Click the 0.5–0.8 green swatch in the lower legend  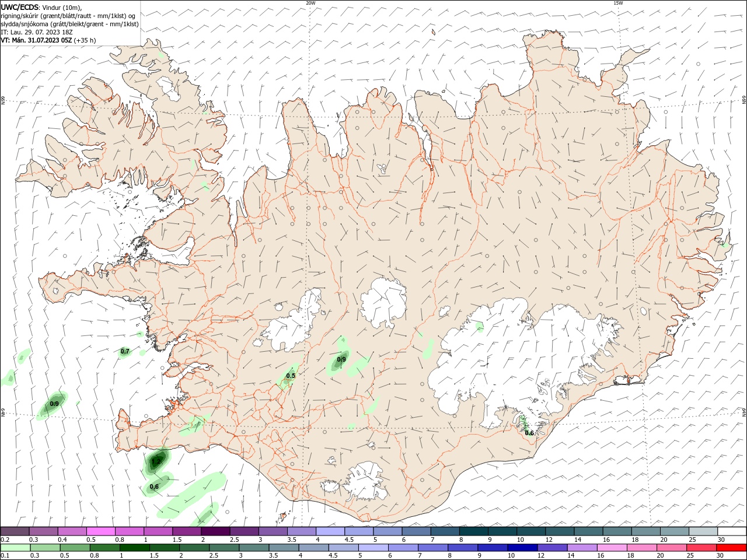76,548
